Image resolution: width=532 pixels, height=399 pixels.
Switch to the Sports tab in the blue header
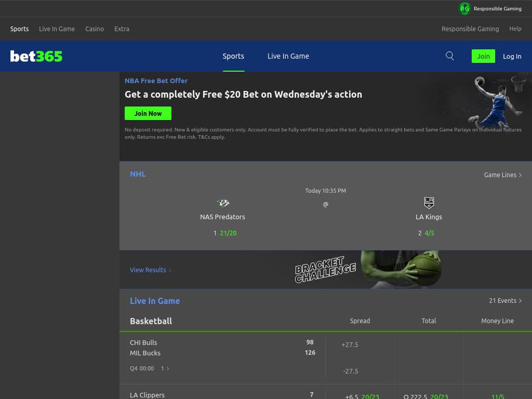coord(233,56)
